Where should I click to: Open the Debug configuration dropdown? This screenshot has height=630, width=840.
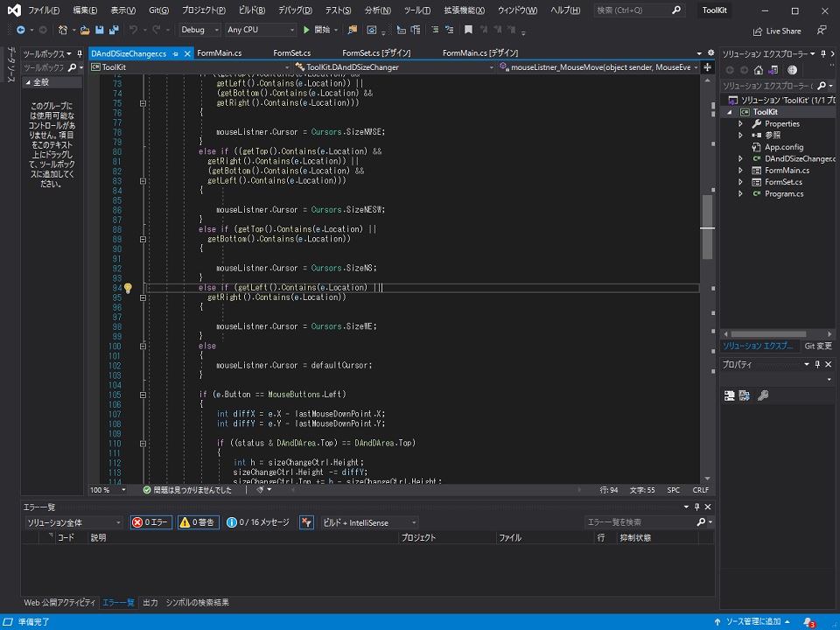pos(199,30)
